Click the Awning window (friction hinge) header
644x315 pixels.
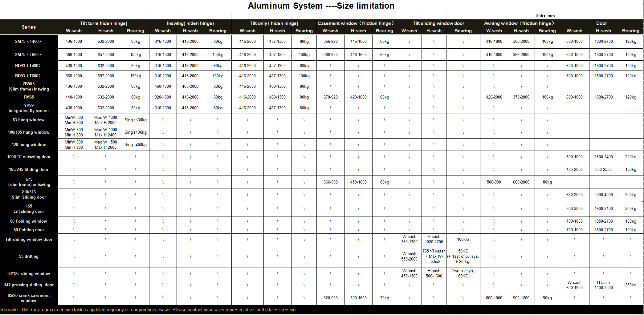point(520,23)
